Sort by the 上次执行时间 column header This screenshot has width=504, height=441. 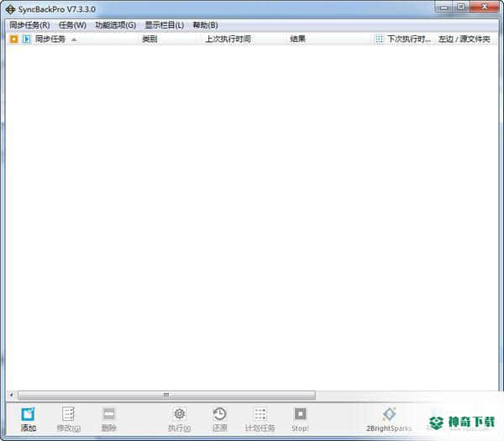click(228, 39)
